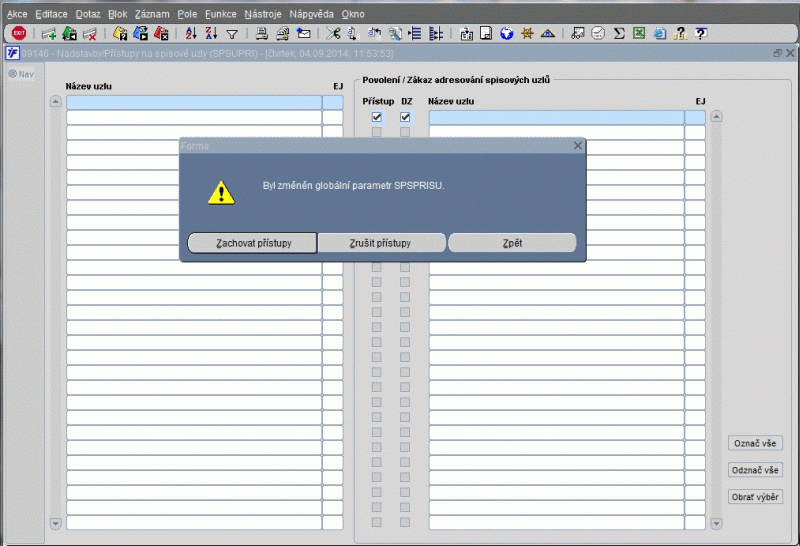800x546 pixels.
Task: Click the red EXIT toolbar icon
Action: pyautogui.click(x=19, y=34)
